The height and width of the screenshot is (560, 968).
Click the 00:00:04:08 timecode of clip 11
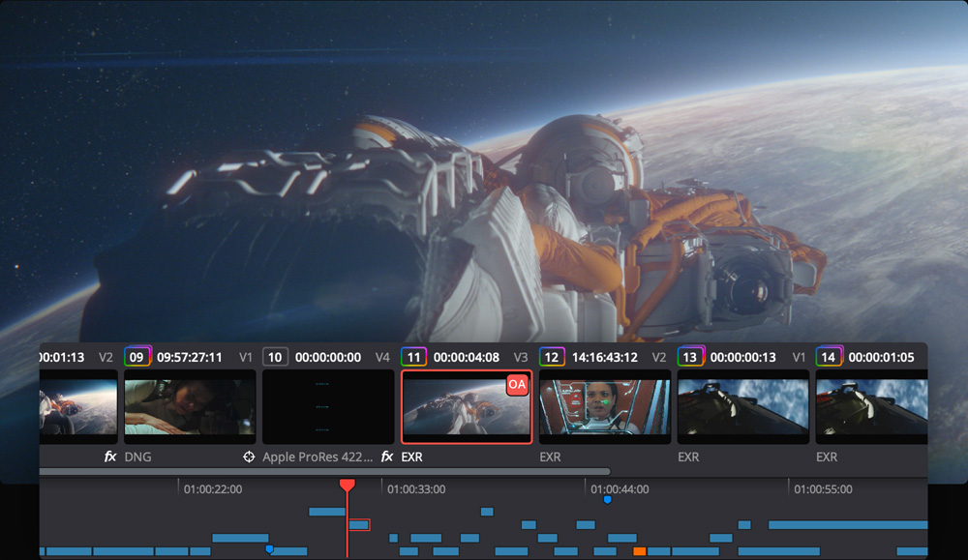point(467,357)
